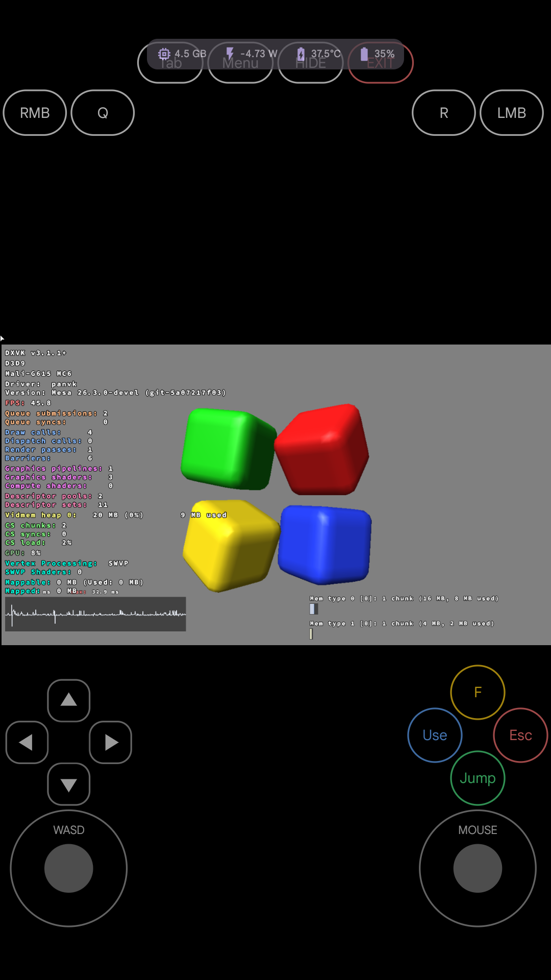Tap the D-pad left arrow
The image size is (551, 980).
pyautogui.click(x=27, y=742)
